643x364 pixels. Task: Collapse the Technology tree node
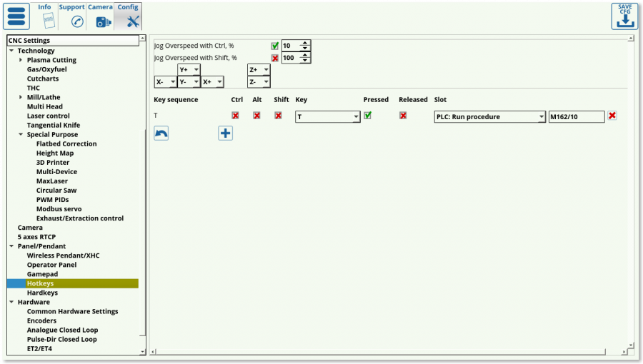(x=11, y=51)
